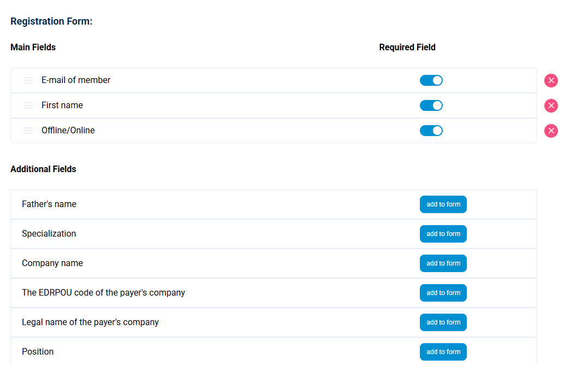Click drag handle for E-mail of member
This screenshot has width=588, height=365.
click(x=28, y=81)
